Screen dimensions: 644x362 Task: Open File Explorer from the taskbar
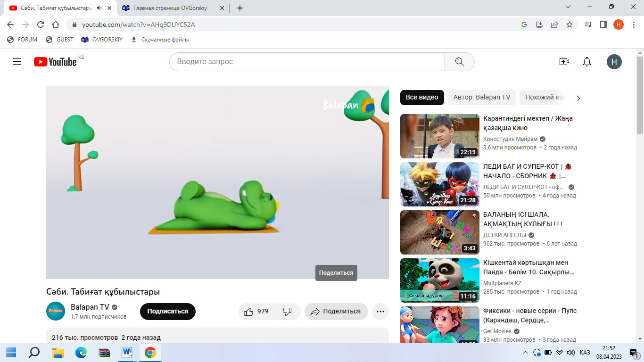click(58, 352)
